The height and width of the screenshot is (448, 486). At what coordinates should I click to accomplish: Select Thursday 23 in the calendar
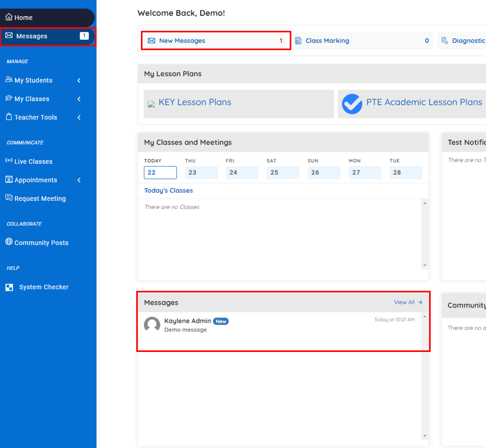(201, 172)
